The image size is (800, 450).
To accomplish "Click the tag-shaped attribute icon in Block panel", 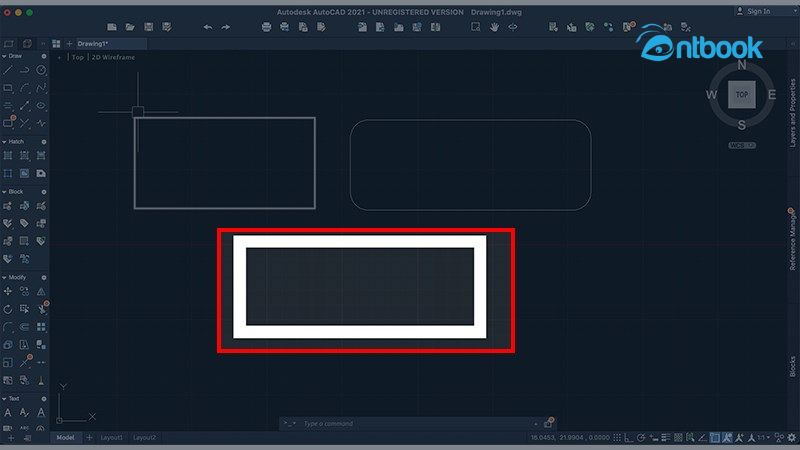I will [24, 223].
